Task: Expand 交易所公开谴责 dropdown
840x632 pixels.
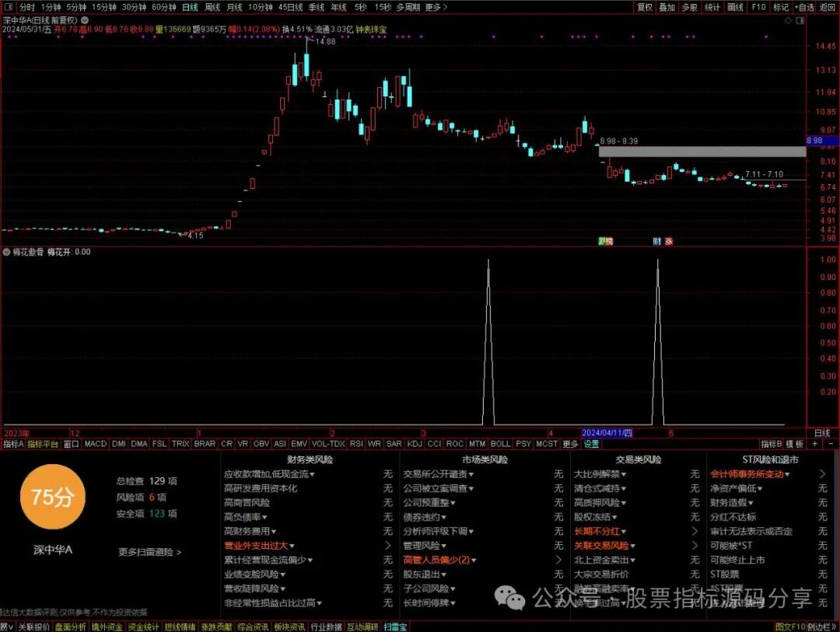Action: click(x=438, y=474)
